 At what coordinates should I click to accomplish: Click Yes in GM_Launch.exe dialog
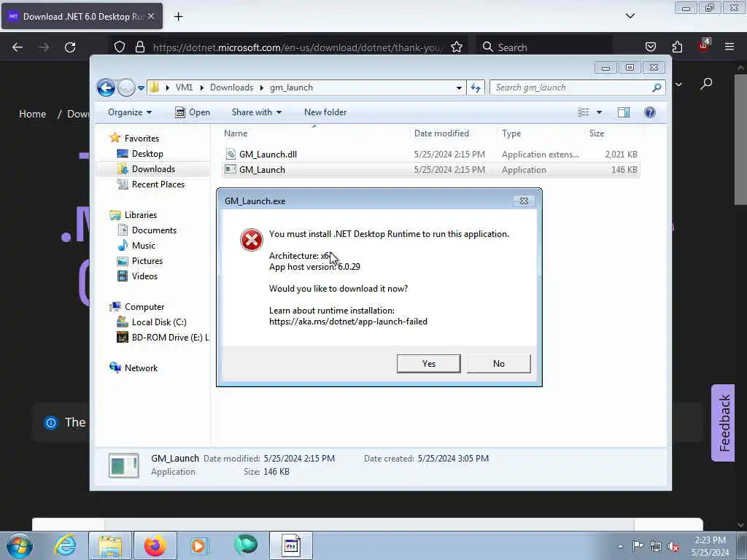click(x=428, y=363)
